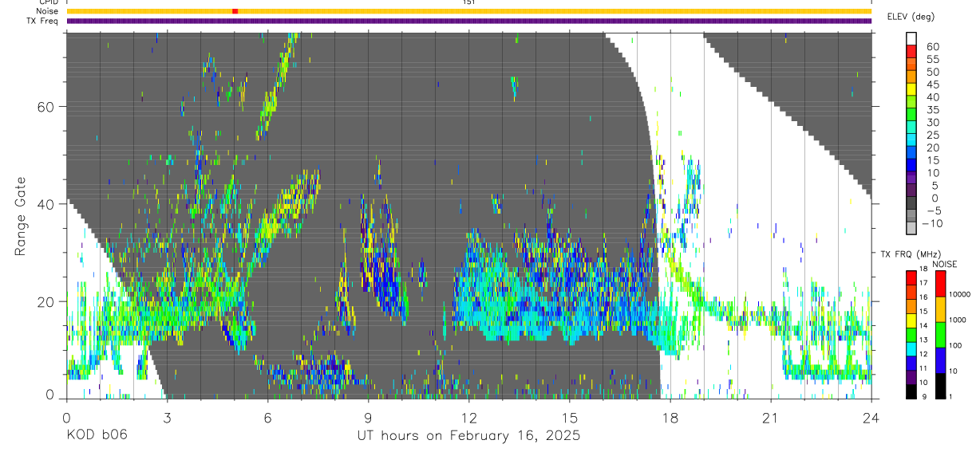Click the black bottom segment of the TX FRQ colorbar
Screen dimensions: 980x452
point(911,391)
